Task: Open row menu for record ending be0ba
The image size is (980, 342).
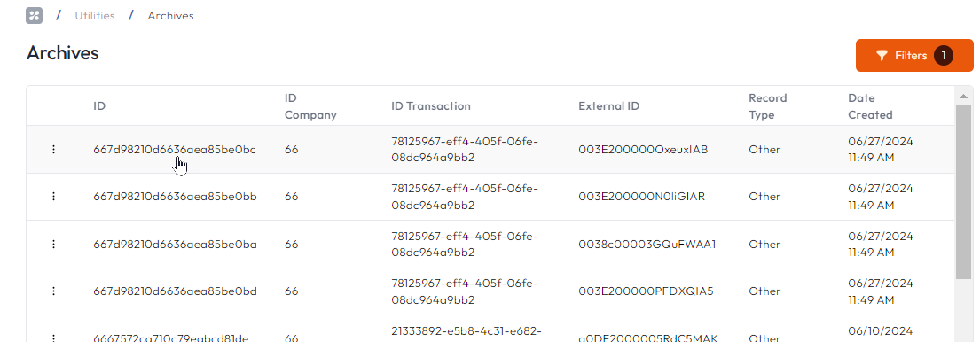Action: (54, 244)
